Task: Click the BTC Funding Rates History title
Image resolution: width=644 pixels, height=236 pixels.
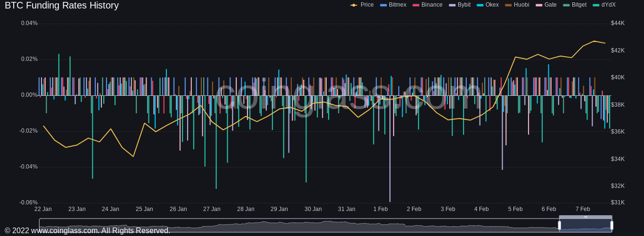Action: click(x=62, y=6)
